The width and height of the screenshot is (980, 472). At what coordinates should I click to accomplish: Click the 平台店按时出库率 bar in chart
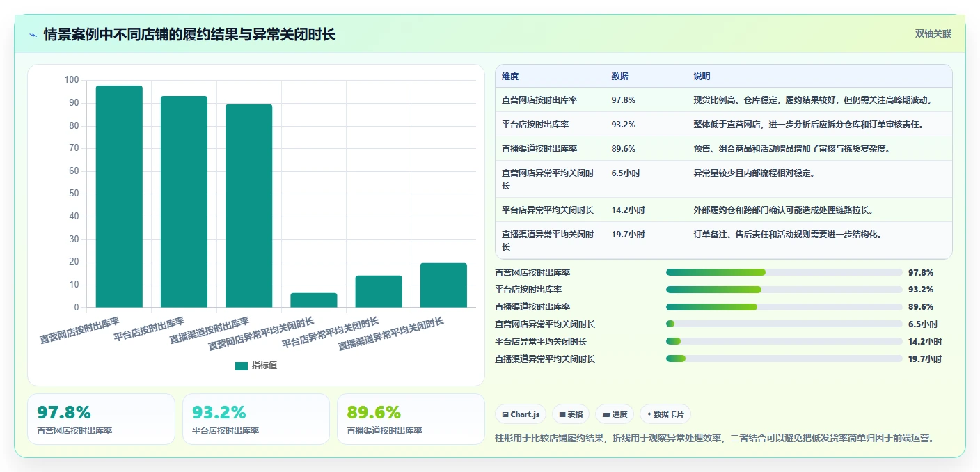coord(184,202)
